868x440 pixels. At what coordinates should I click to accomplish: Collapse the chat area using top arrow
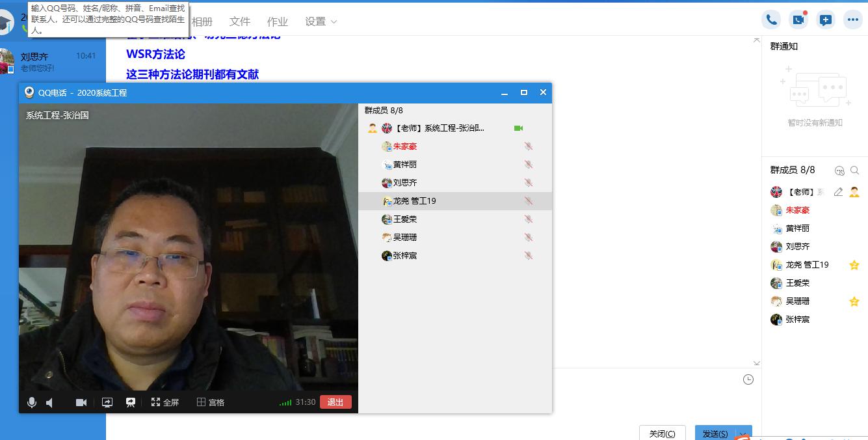pyautogui.click(x=756, y=40)
